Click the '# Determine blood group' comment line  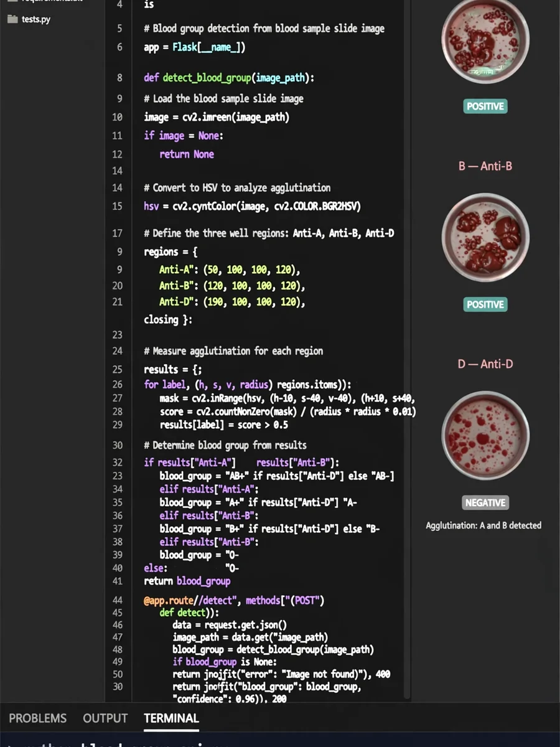coord(225,445)
